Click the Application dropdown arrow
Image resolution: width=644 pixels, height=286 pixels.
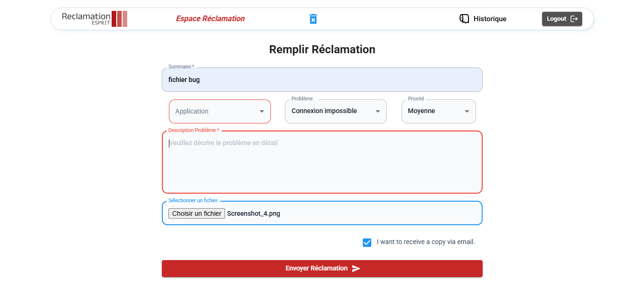(262, 112)
